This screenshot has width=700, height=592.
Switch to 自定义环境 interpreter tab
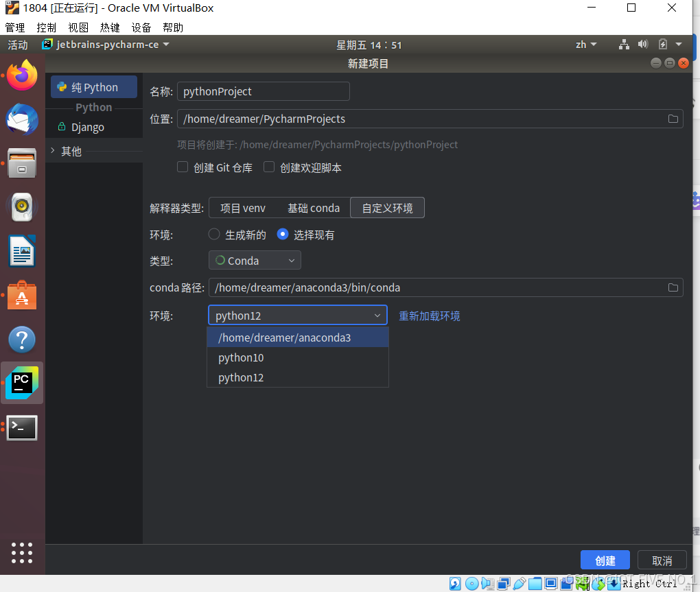coord(387,208)
